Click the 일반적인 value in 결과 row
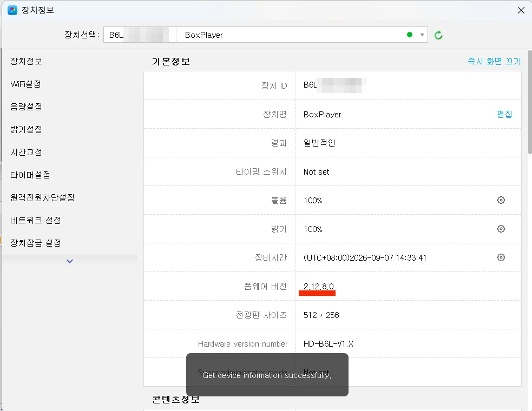Image resolution: width=532 pixels, height=411 pixels. click(x=319, y=143)
